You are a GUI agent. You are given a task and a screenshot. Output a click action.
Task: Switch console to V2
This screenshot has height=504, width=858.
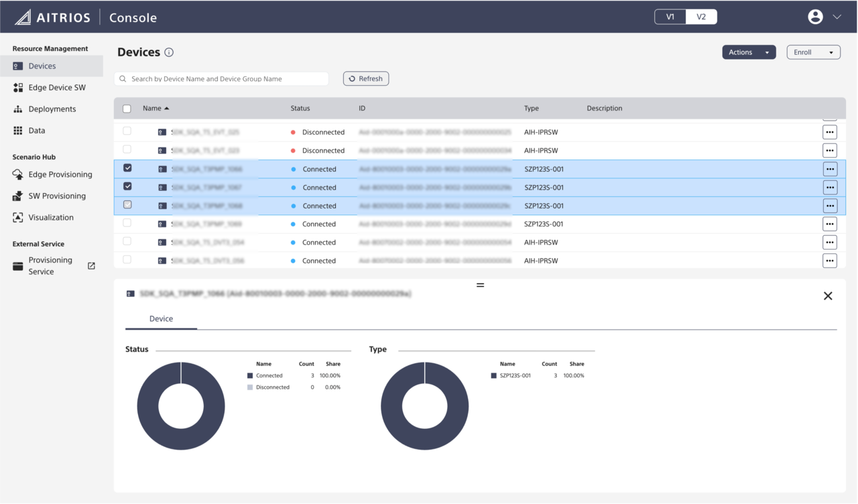[701, 17]
